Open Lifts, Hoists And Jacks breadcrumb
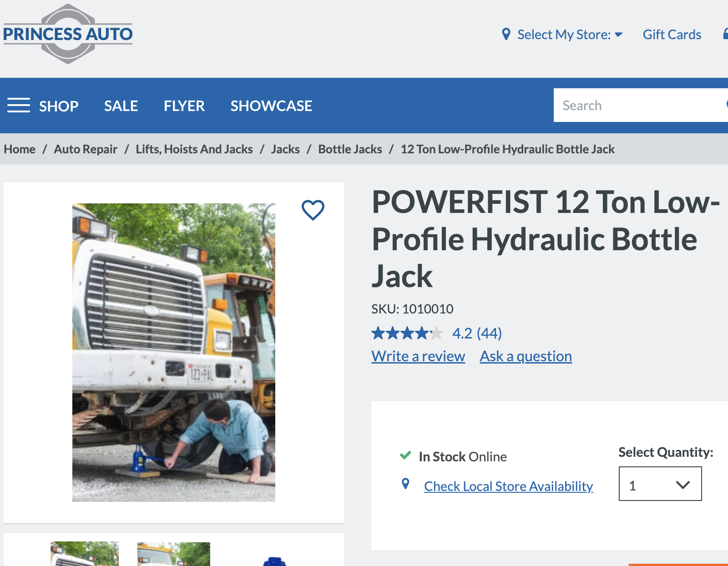728x566 pixels. [x=194, y=149]
